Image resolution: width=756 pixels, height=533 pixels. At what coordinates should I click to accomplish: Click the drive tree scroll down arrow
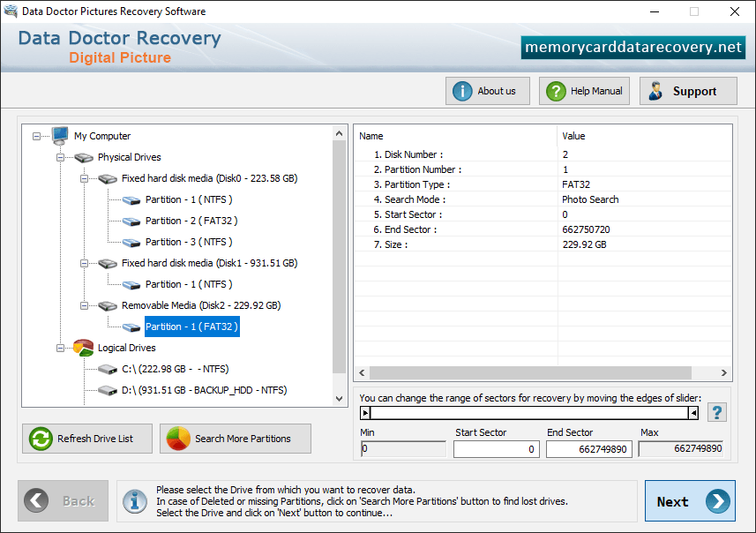pos(340,399)
